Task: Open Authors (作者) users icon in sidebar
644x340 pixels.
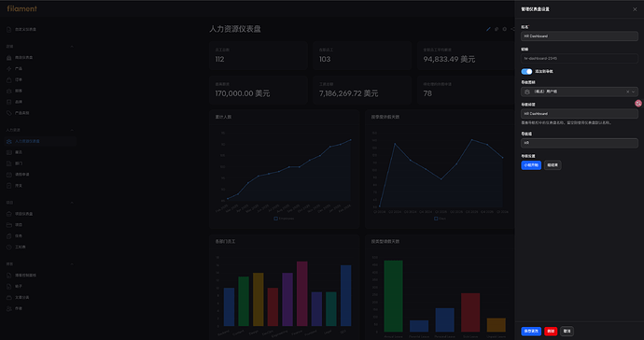Action: pyautogui.click(x=9, y=309)
